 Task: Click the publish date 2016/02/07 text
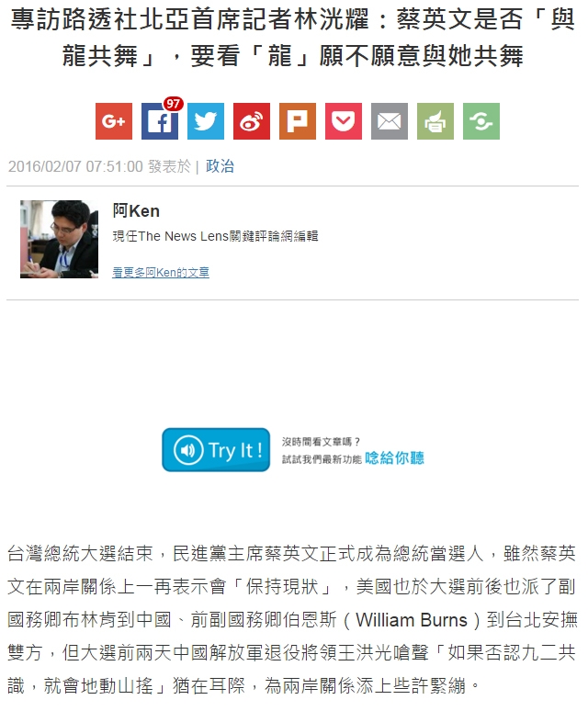pos(75,166)
